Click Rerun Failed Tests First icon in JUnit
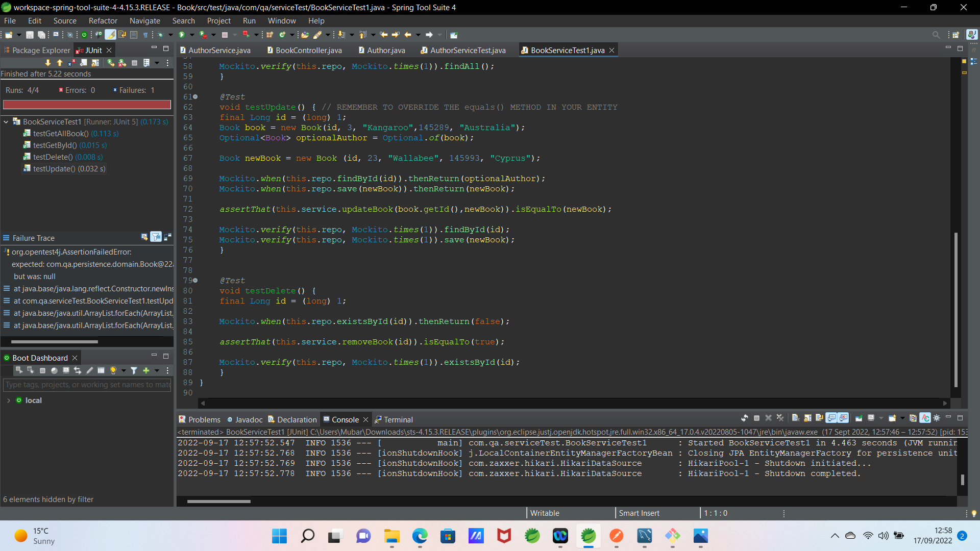 click(122, 63)
